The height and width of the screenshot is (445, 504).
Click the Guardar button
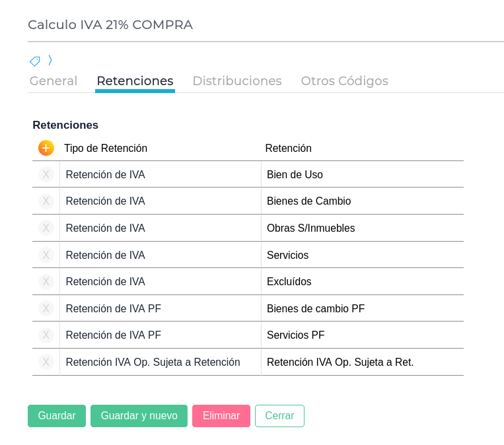coord(57,416)
